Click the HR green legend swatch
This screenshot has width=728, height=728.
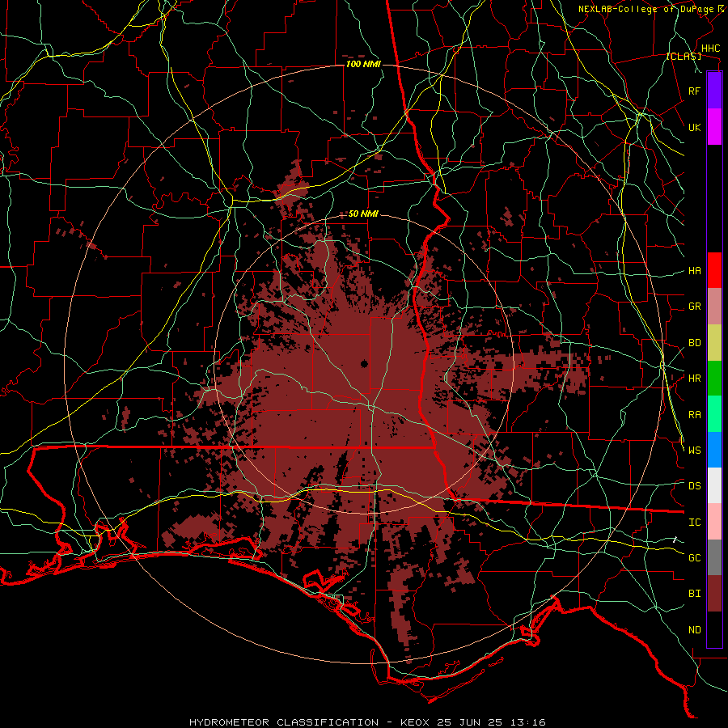click(714, 379)
